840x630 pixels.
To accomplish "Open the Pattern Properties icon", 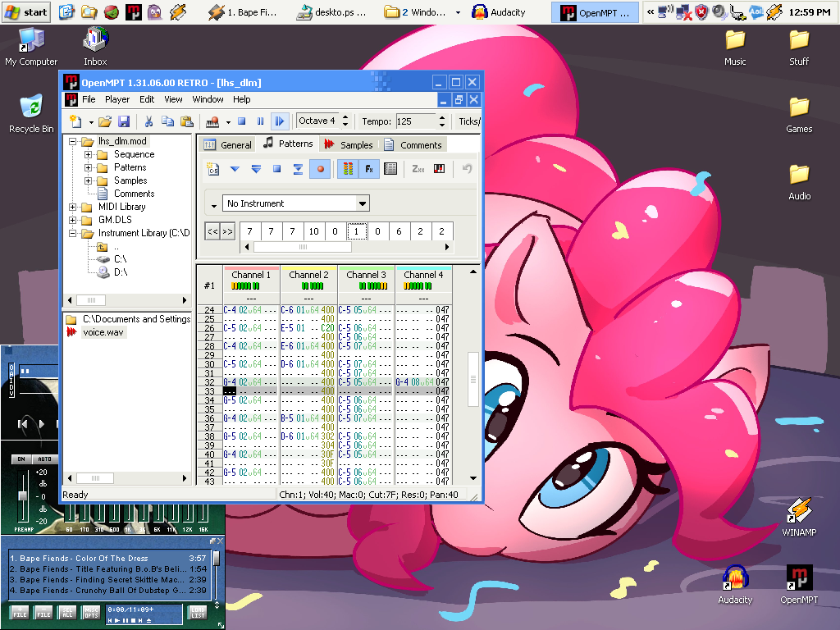I will tap(390, 169).
